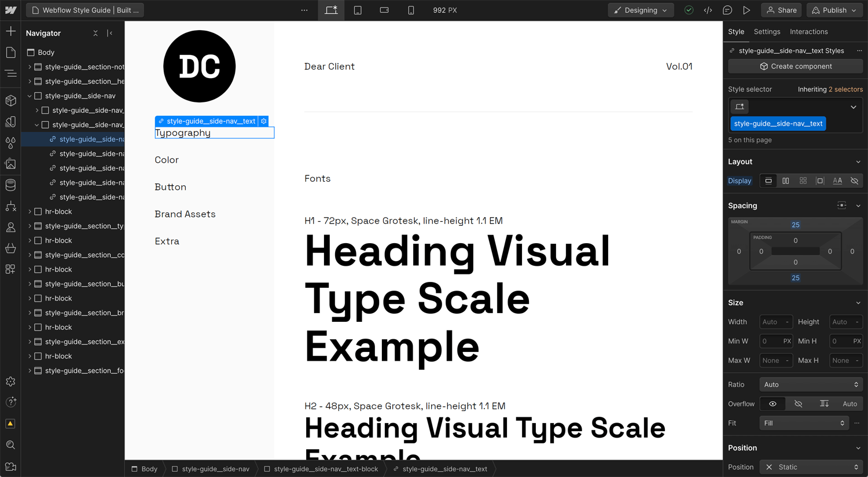The width and height of the screenshot is (868, 477).
Task: Open the Webflow Style Guide page tab
Action: click(x=86, y=10)
